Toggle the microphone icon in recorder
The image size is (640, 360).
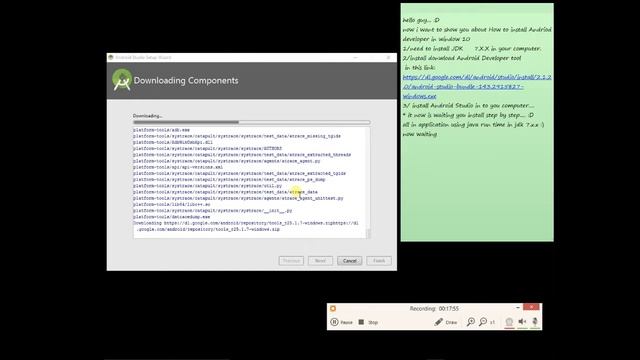click(535, 322)
